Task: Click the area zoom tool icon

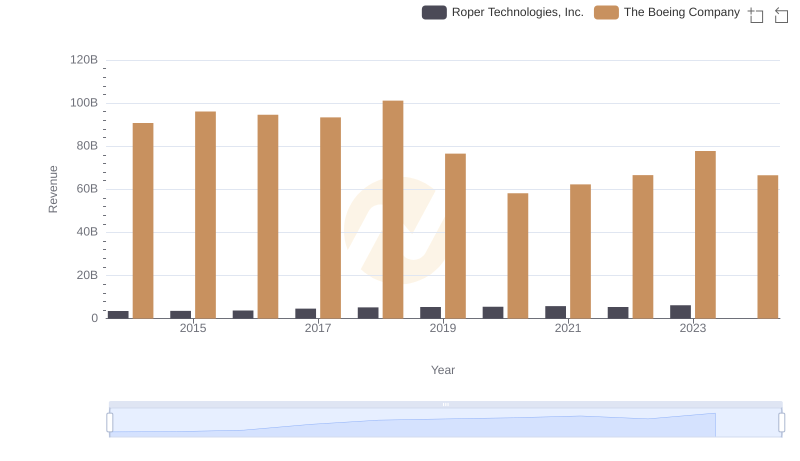Action: coord(756,15)
